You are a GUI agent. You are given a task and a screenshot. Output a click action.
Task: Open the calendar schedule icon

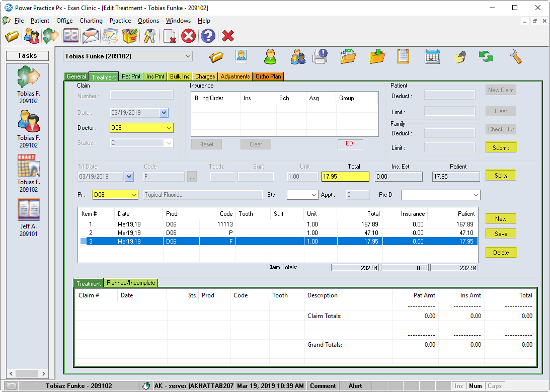[432, 56]
